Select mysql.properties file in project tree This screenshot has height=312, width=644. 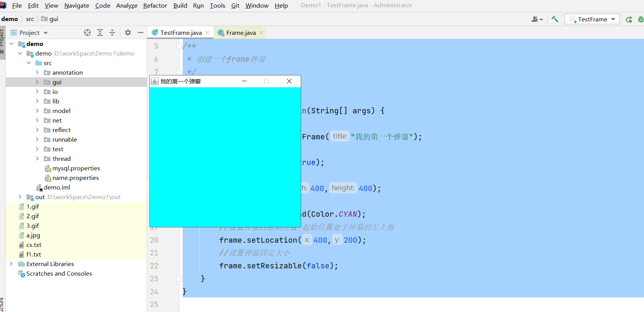pos(76,168)
